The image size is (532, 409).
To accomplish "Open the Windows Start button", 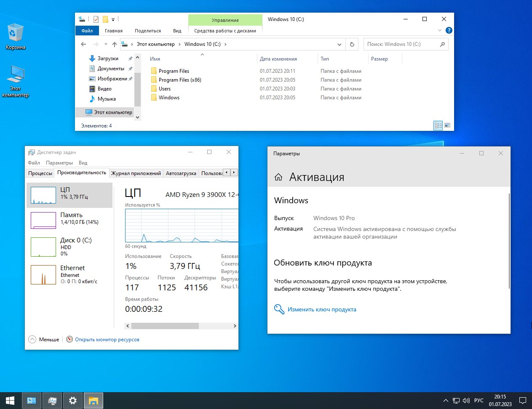I will (x=10, y=400).
